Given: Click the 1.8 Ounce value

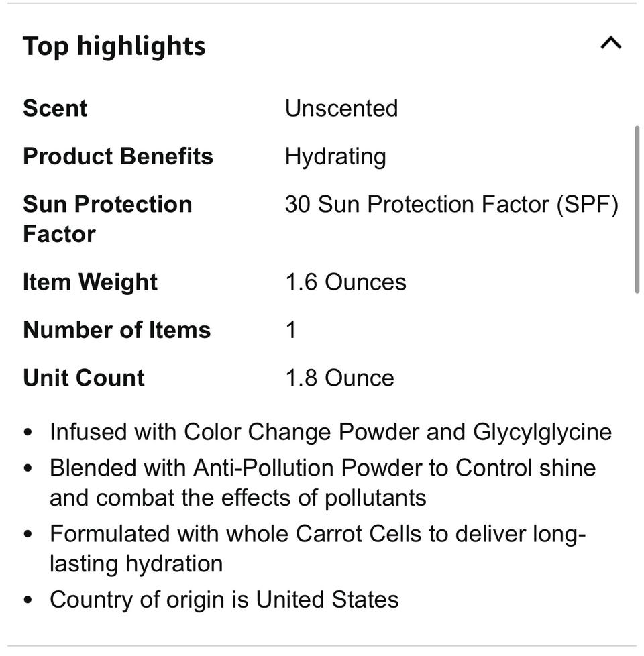Looking at the screenshot, I should (x=339, y=378).
